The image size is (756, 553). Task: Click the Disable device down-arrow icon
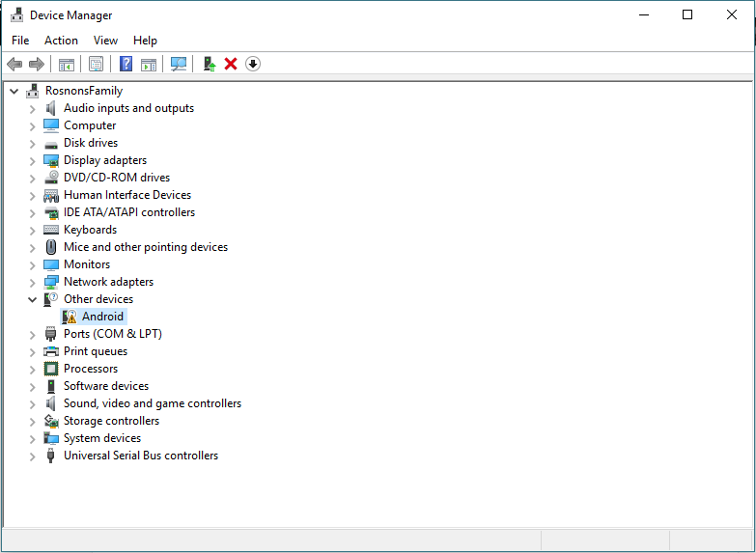pyautogui.click(x=253, y=64)
